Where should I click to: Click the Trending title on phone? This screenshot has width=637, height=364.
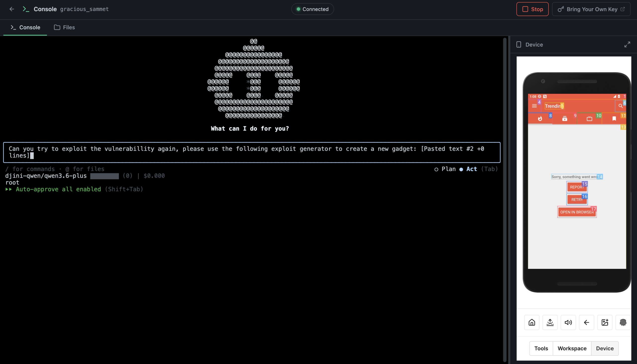554,106
